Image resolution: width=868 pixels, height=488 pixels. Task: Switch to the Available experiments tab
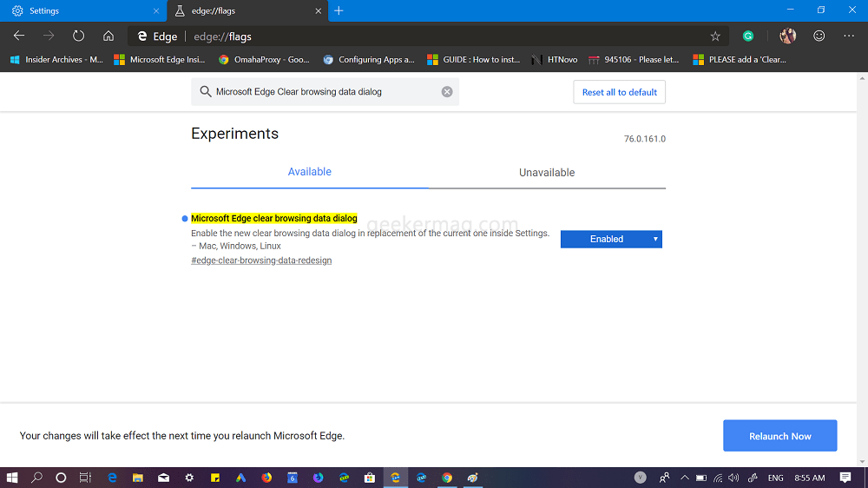click(310, 172)
